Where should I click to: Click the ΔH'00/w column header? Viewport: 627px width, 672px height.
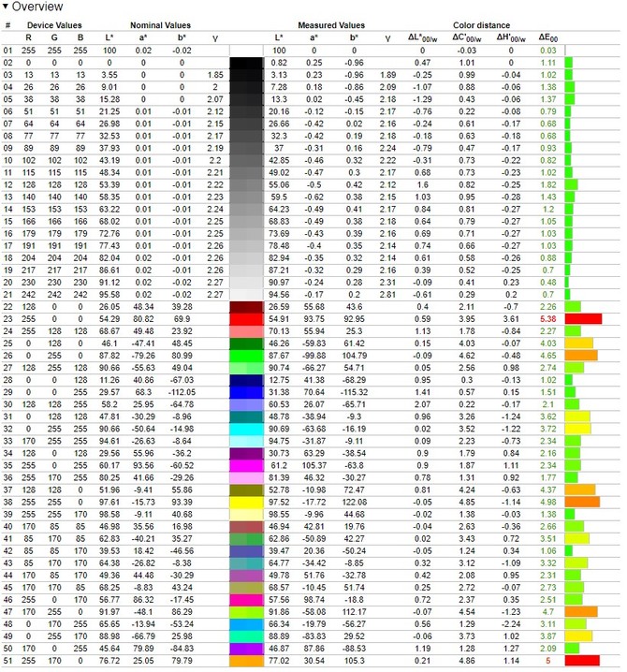pyautogui.click(x=511, y=38)
